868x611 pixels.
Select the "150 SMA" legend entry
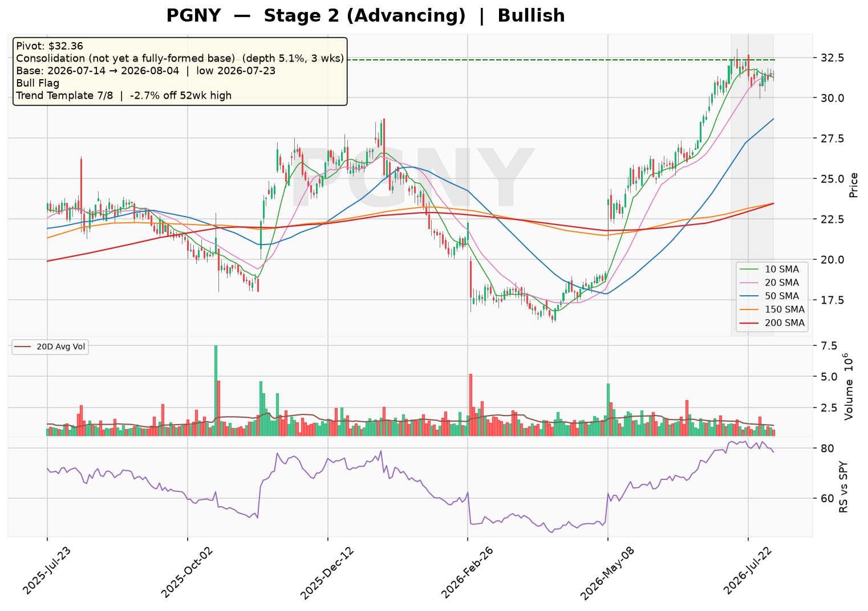point(772,309)
